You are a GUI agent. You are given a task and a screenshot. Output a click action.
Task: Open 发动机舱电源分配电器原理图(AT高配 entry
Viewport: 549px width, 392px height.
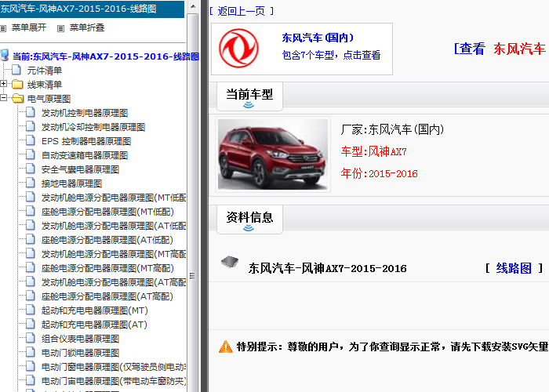point(114,282)
